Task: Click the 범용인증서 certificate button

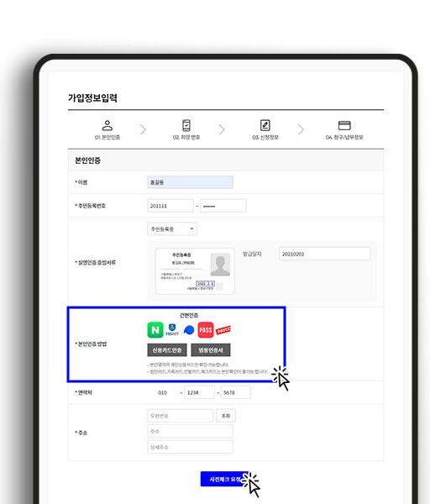Action: [211, 350]
